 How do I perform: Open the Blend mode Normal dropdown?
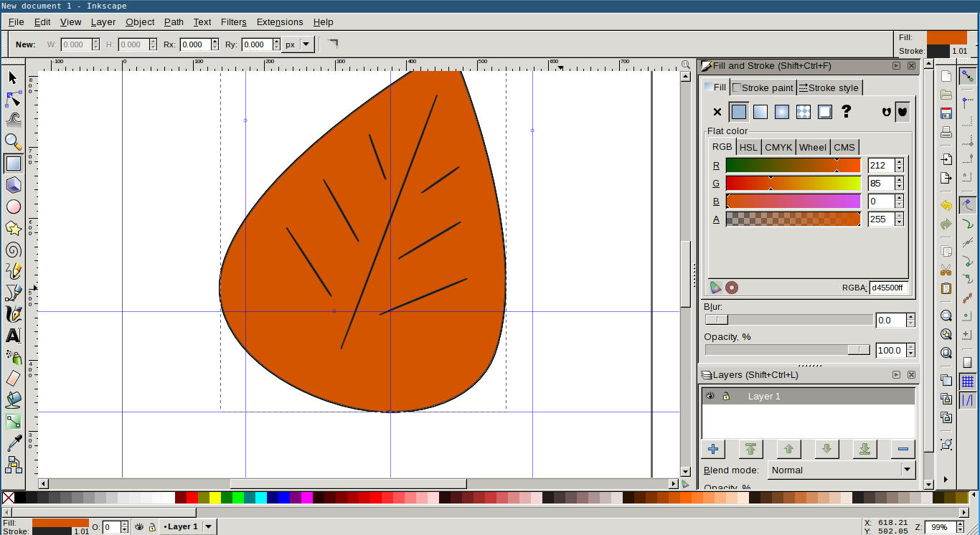click(842, 470)
